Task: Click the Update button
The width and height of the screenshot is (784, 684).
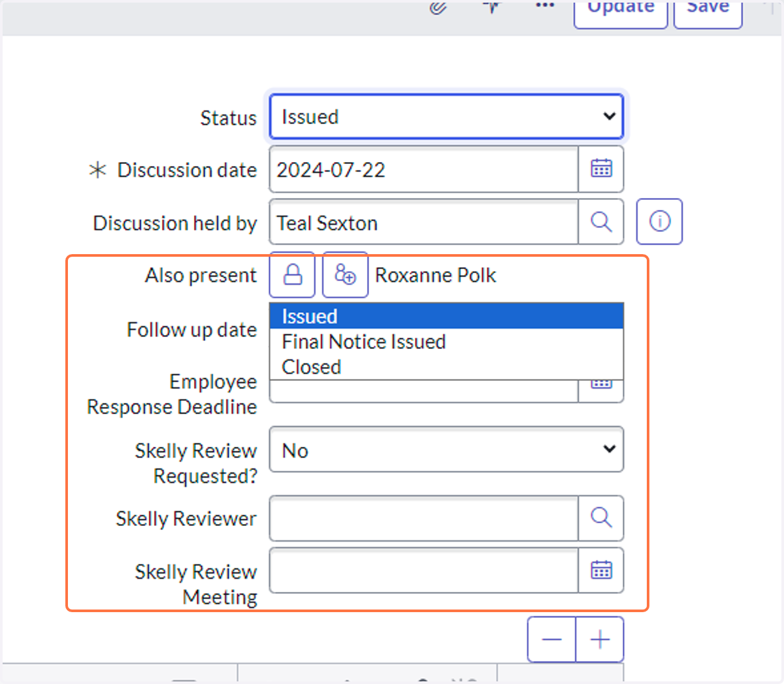Action: (621, 13)
